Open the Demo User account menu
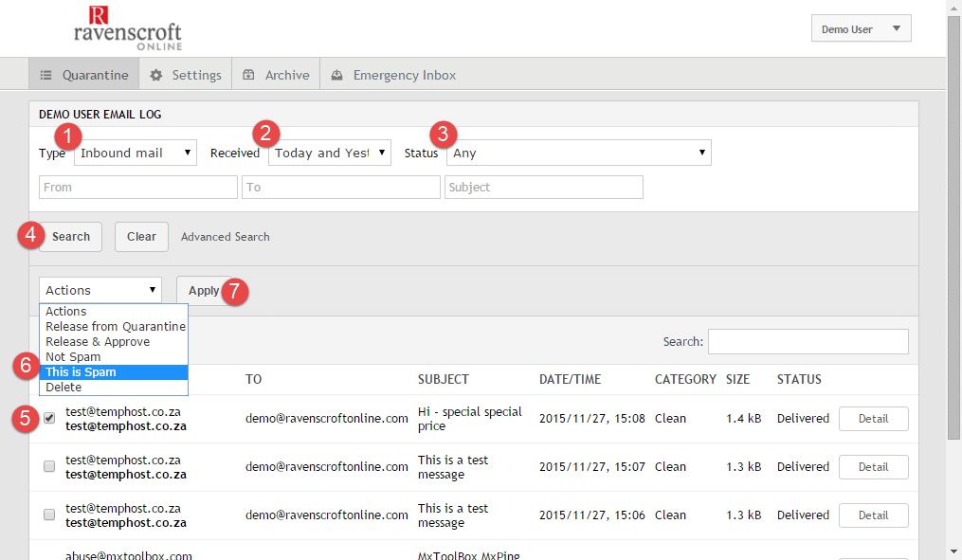 861,29
